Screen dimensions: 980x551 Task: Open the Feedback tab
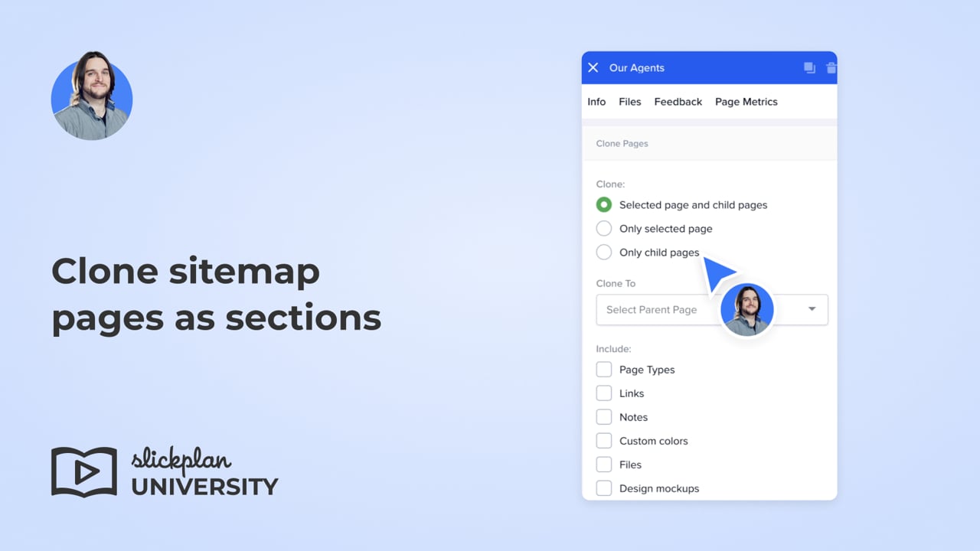point(678,102)
